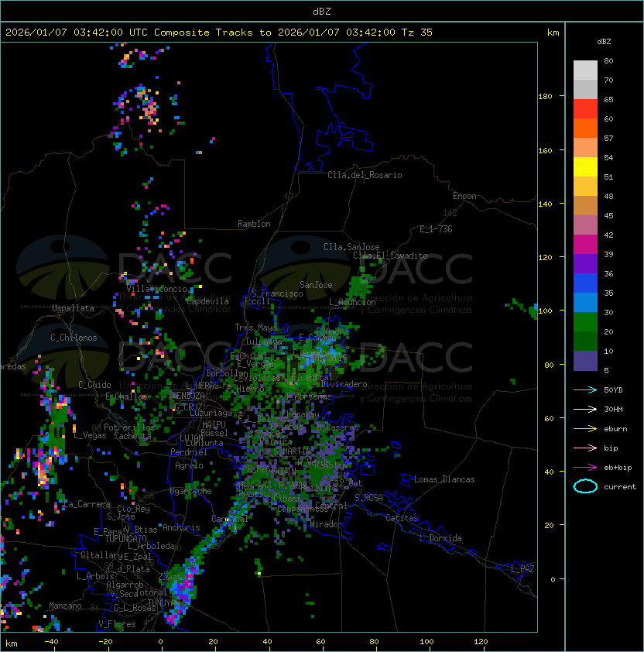This screenshot has height=652, width=644.
Task: Click the 'Mirador' place label
Action: pyautogui.click(x=327, y=524)
